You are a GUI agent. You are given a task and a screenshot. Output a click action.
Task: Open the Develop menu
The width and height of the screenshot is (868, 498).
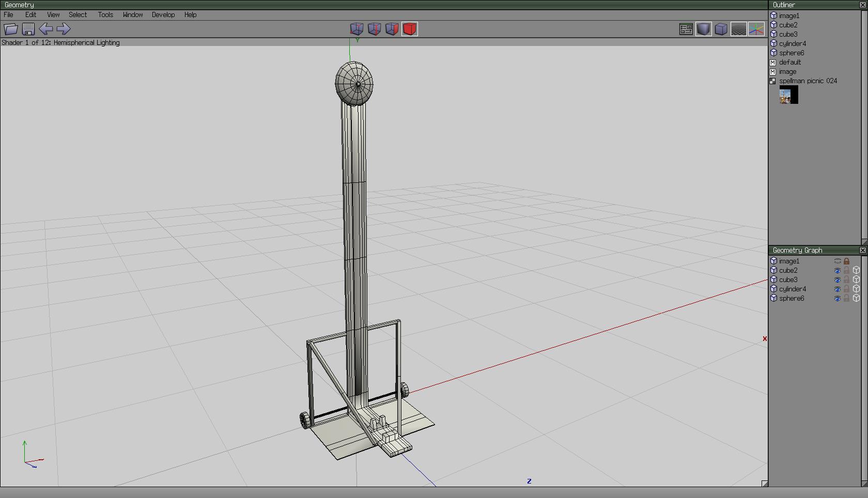coord(163,14)
